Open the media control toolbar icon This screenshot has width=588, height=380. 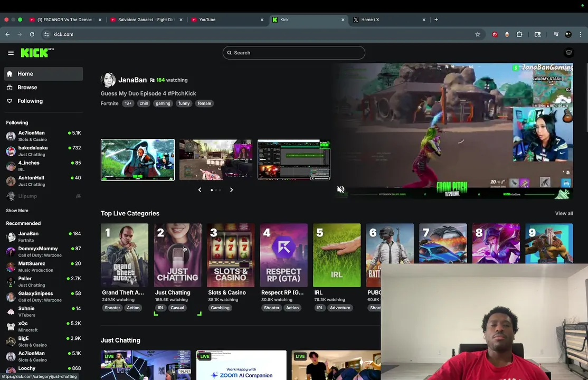[x=556, y=34]
